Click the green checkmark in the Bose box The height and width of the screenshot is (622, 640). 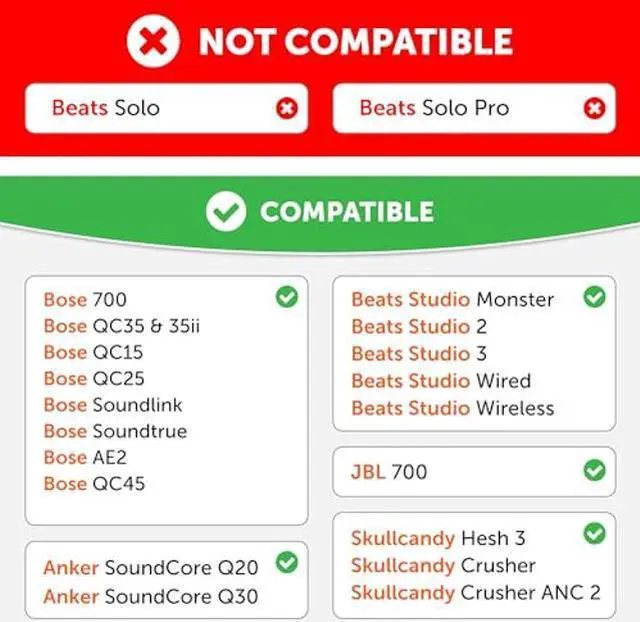[x=287, y=297]
